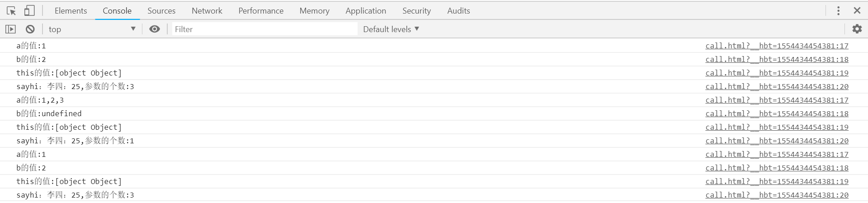
Task: Select the a的值:1,2,3 log message
Action: (x=40, y=100)
